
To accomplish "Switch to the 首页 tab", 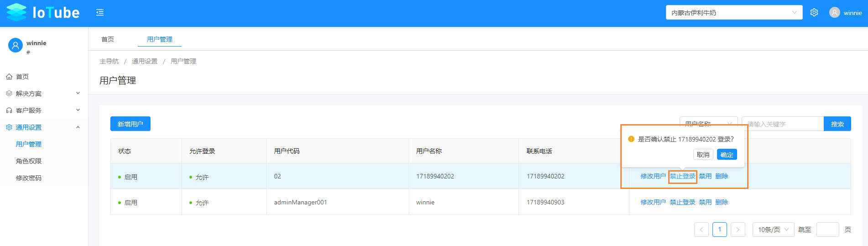I will coord(108,39).
